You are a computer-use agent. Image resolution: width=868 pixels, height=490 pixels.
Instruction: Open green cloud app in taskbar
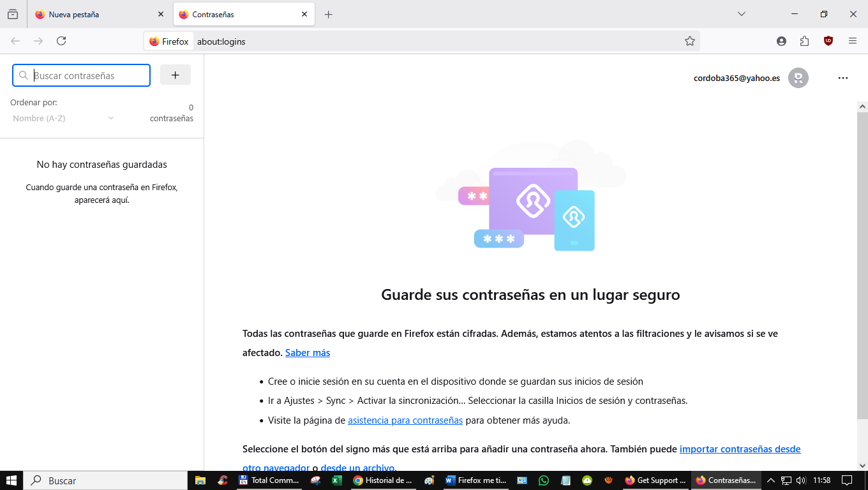pyautogui.click(x=587, y=480)
